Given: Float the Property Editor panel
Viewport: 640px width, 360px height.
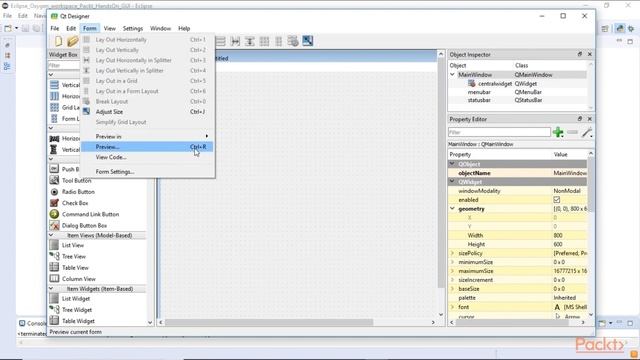Looking at the screenshot, I should pos(580,119).
